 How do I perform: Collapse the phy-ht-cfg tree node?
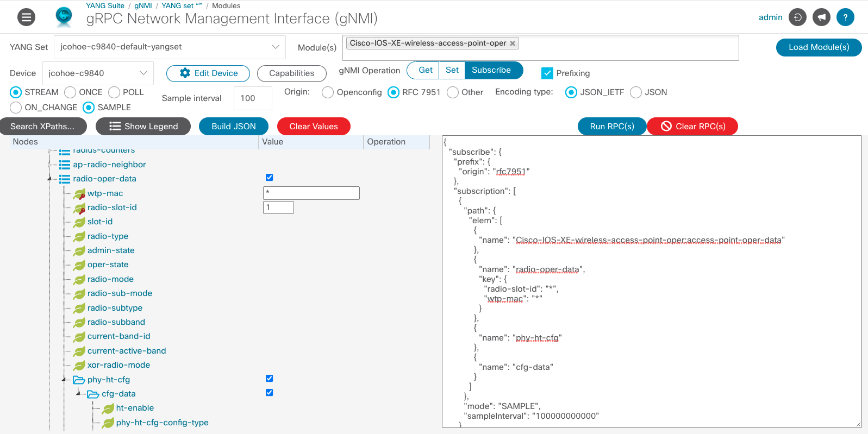[64, 380]
